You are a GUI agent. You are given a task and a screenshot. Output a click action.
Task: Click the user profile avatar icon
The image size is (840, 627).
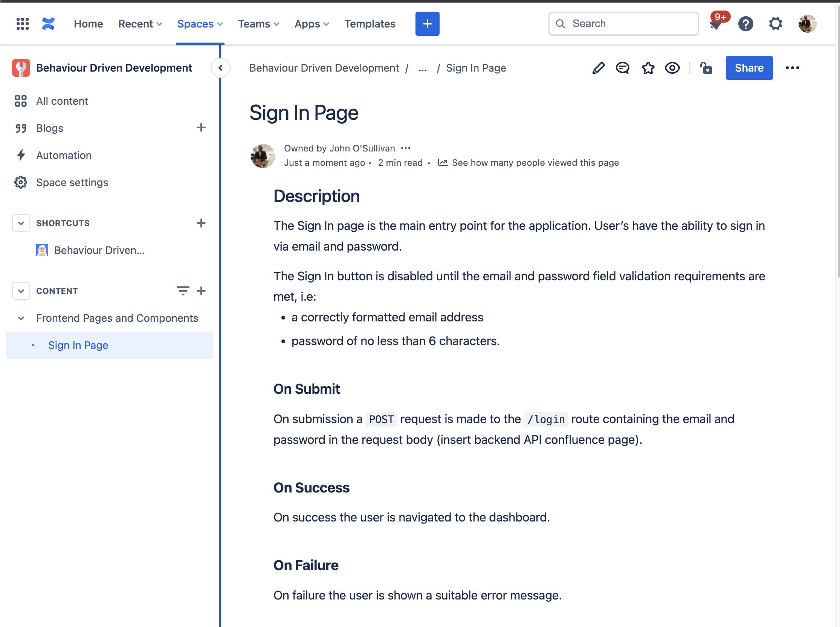pos(806,24)
